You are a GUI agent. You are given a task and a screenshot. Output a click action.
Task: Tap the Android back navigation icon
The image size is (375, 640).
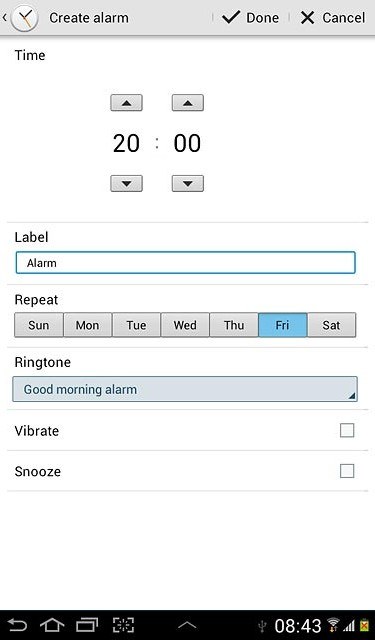tap(17, 625)
